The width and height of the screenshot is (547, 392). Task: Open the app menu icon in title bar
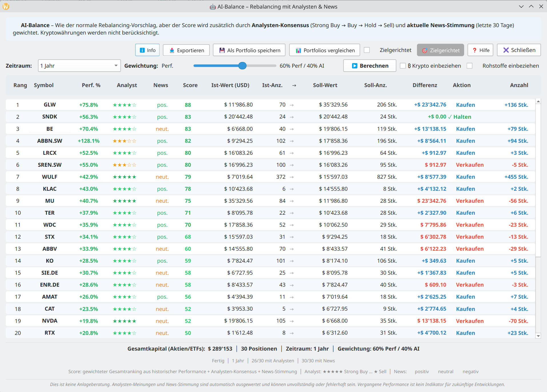pyautogui.click(x=6, y=6)
